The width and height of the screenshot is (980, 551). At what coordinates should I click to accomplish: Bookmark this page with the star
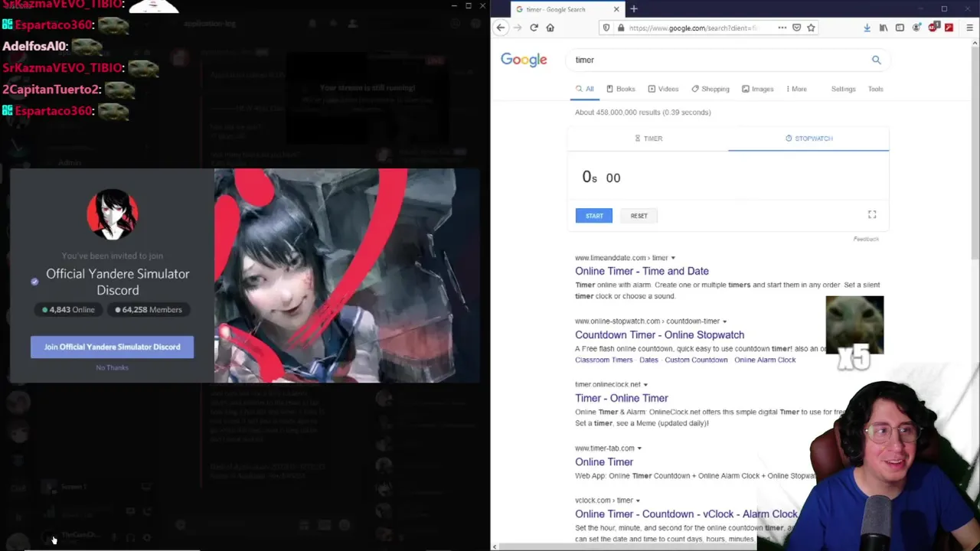click(x=811, y=28)
